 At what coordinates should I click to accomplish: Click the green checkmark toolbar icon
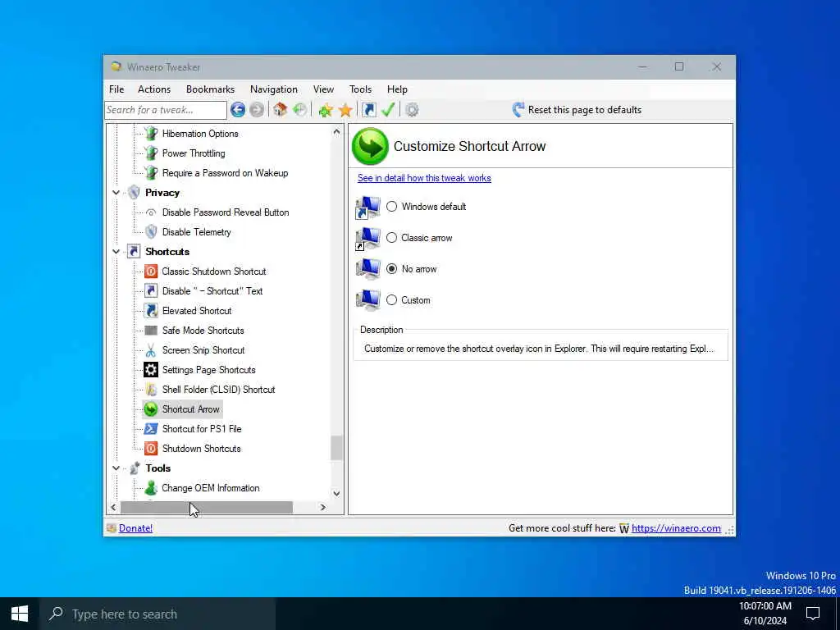click(388, 110)
